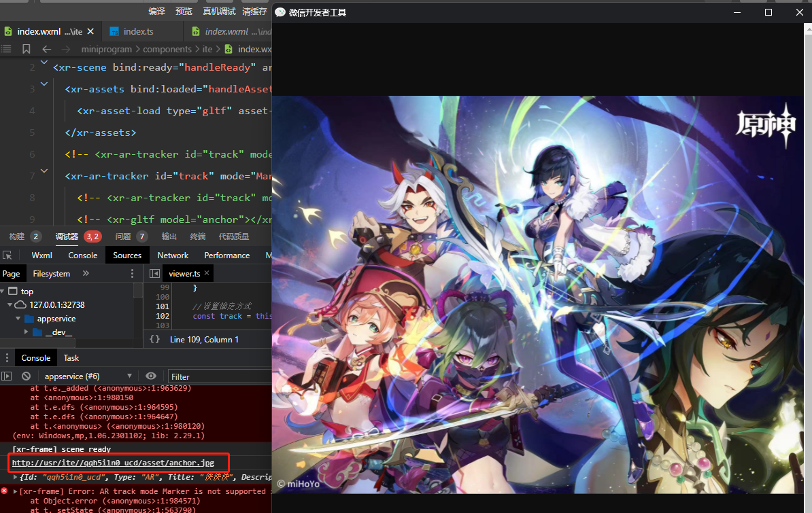The image size is (812, 513).
Task: Switch to the Wxml devtools tab
Action: tap(42, 255)
